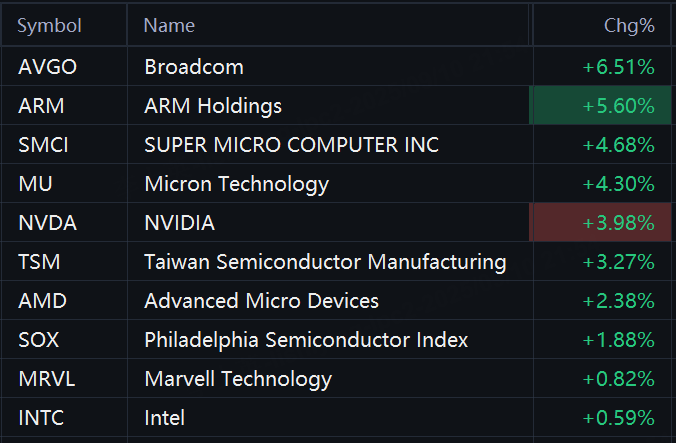Screen dimensions: 676x443
Task: Click Marvell Technology +0.82% change value
Action: pos(618,379)
